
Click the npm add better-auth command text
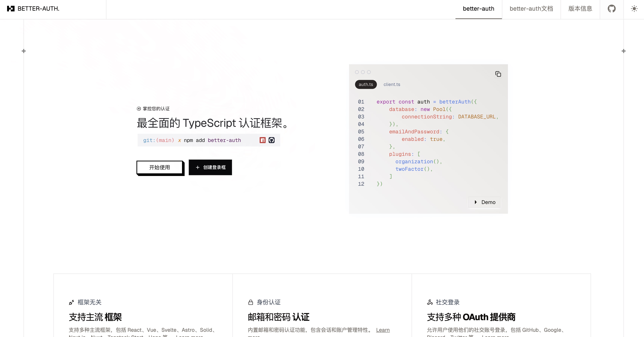(212, 140)
